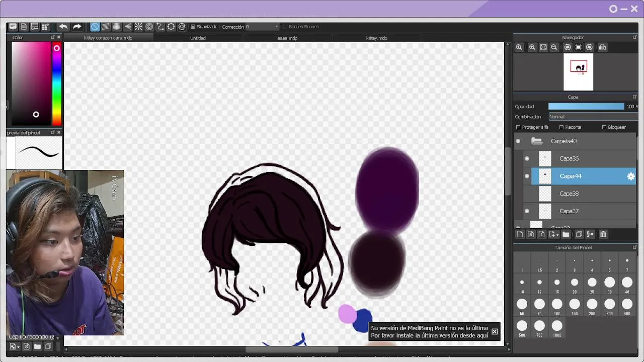Open add special layer dropdown arrow

(557, 235)
